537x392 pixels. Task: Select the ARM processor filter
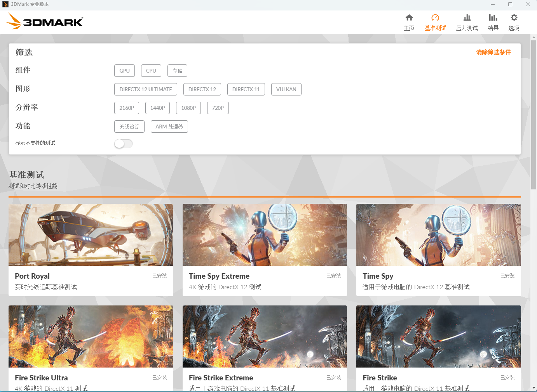[x=169, y=127]
